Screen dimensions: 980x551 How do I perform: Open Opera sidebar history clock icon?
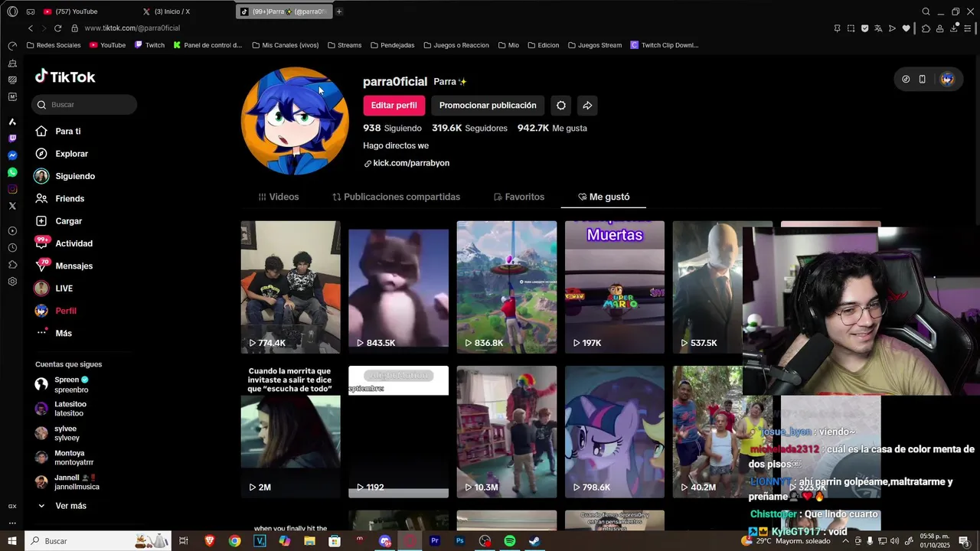pyautogui.click(x=12, y=248)
